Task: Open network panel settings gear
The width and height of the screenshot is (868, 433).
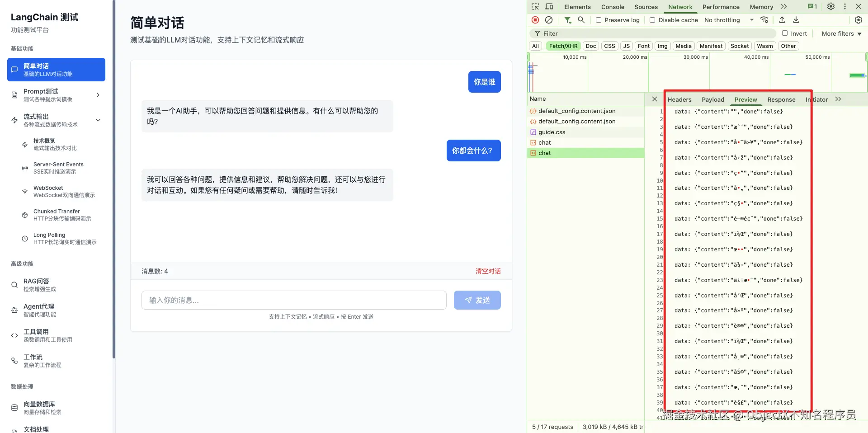Action: click(x=859, y=20)
